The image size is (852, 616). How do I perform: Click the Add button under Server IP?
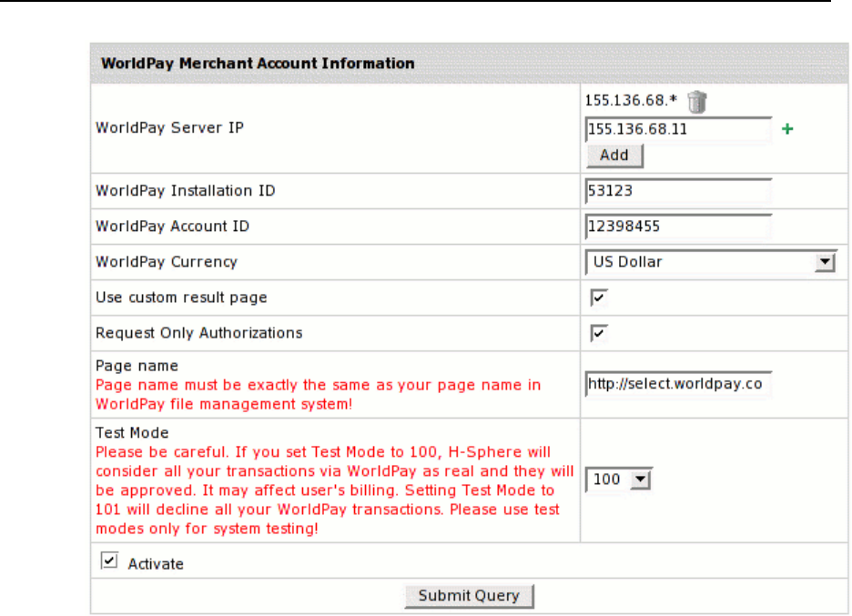[x=614, y=156]
